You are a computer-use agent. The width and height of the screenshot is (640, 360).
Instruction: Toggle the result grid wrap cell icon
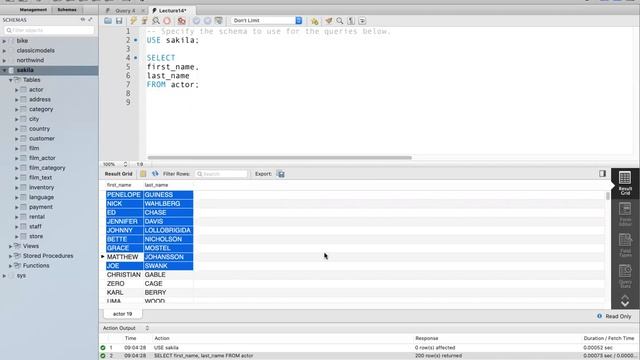pyautogui.click(x=143, y=174)
